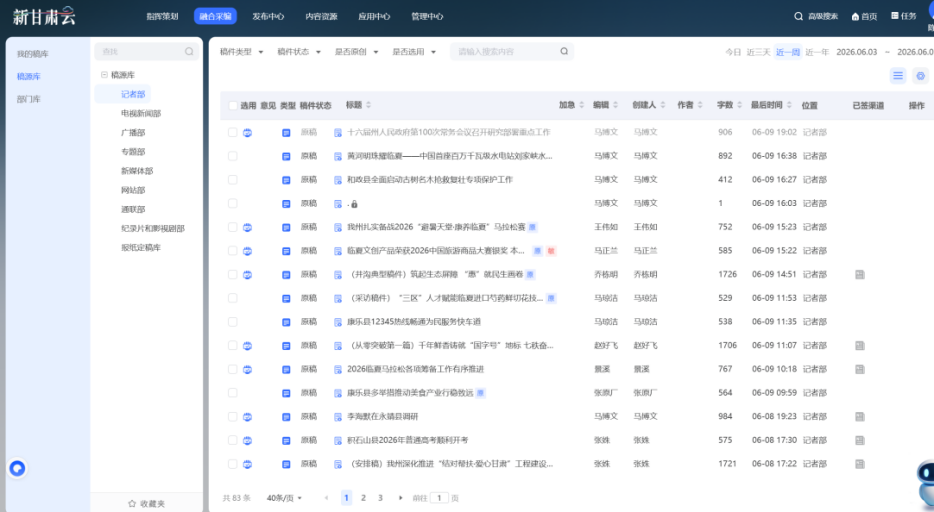Click the signed-channel icon on the 767-word row
Image resolution: width=934 pixels, height=512 pixels.
click(860, 369)
